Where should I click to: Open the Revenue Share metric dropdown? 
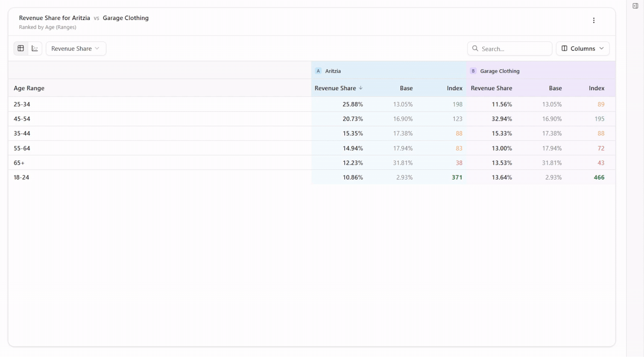[76, 48]
